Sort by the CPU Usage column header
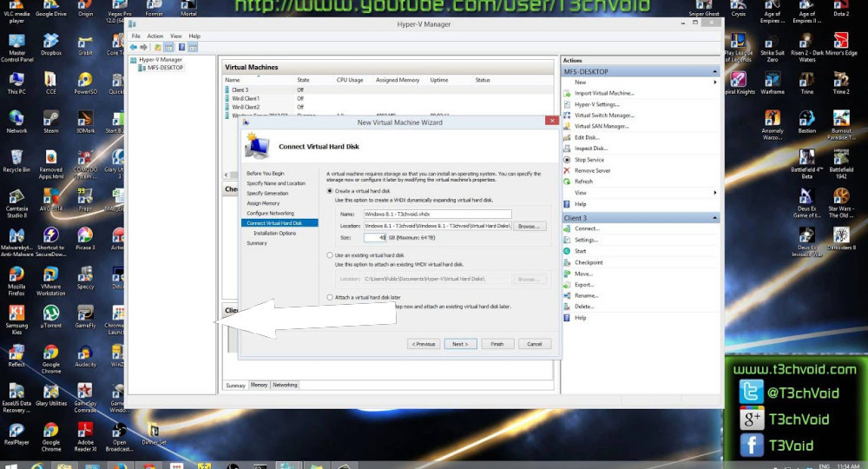 point(350,80)
